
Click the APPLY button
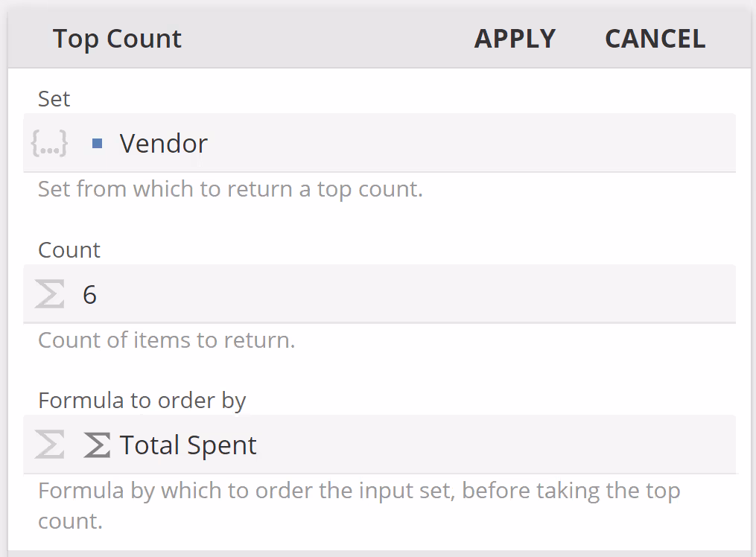[x=515, y=39]
